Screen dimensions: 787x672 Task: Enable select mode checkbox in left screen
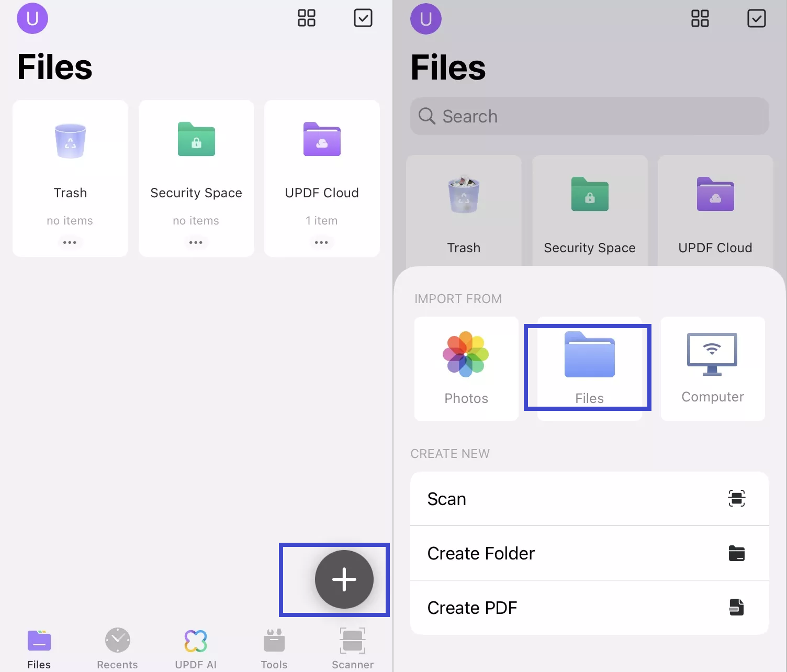[363, 18]
